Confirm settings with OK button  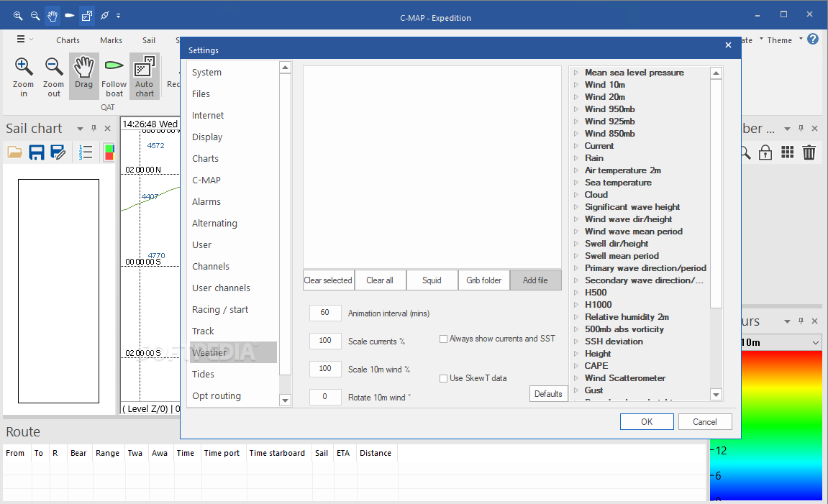tap(647, 421)
